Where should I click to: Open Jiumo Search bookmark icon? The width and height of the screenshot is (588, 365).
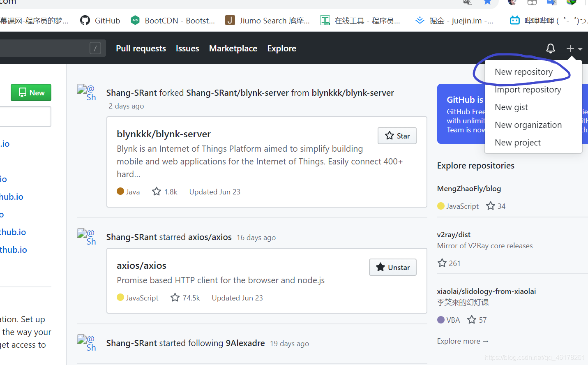[x=230, y=20]
